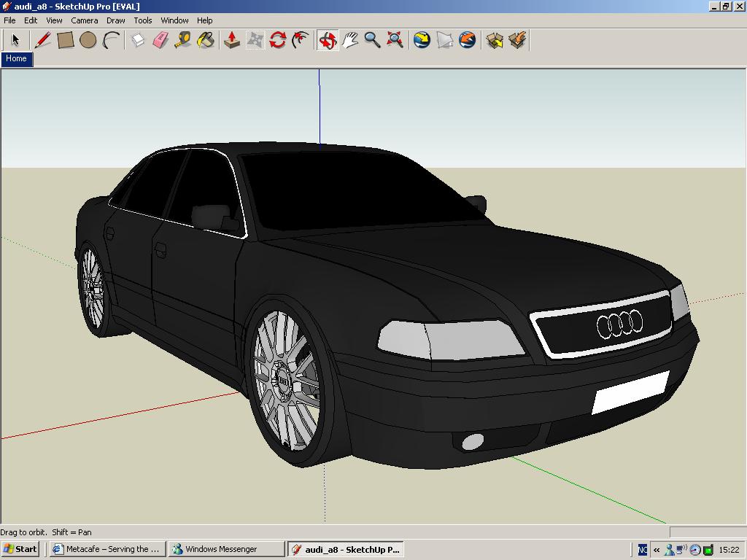Expand hidden tray icons chevron
The height and width of the screenshot is (560, 747).
(x=657, y=550)
